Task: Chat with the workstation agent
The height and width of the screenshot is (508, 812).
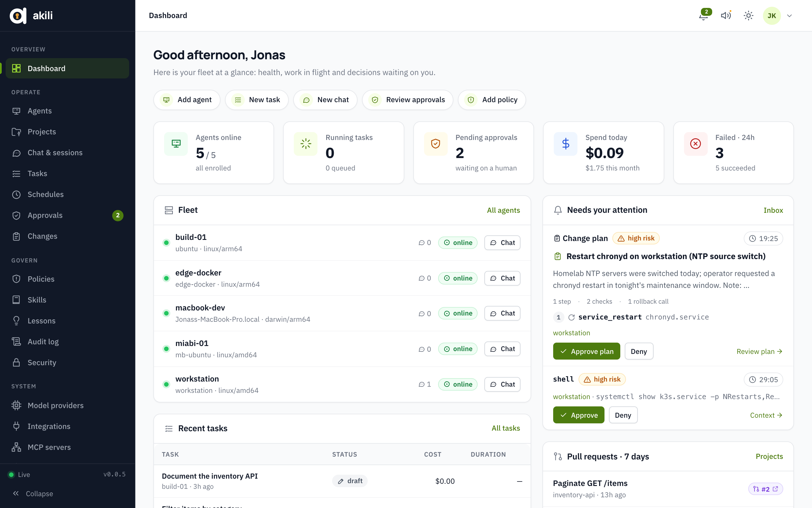Action: click(502, 384)
